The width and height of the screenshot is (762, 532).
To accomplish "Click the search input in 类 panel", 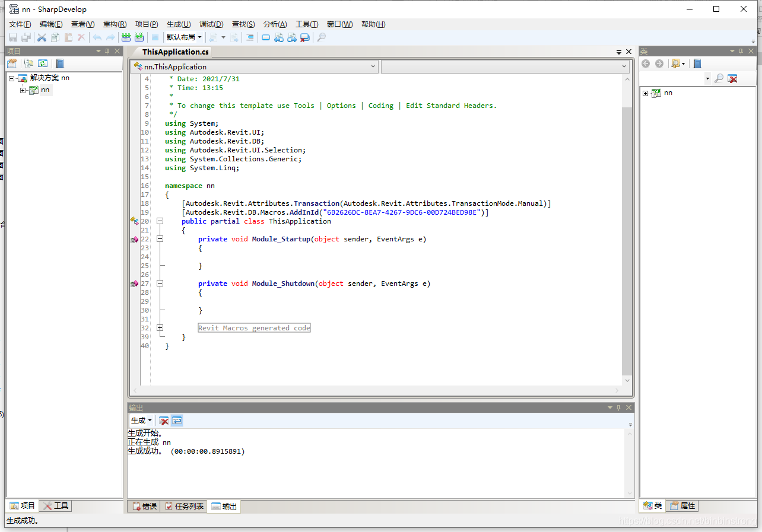I will (x=672, y=79).
